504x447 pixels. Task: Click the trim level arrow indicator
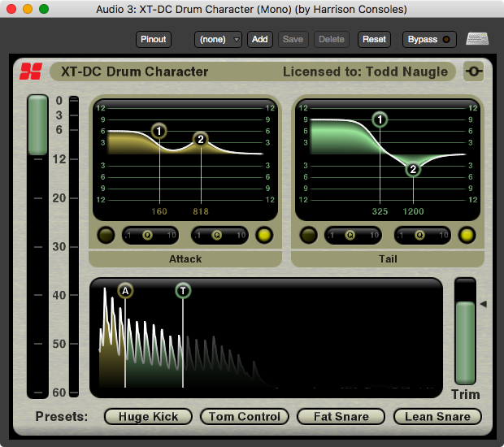tap(483, 304)
